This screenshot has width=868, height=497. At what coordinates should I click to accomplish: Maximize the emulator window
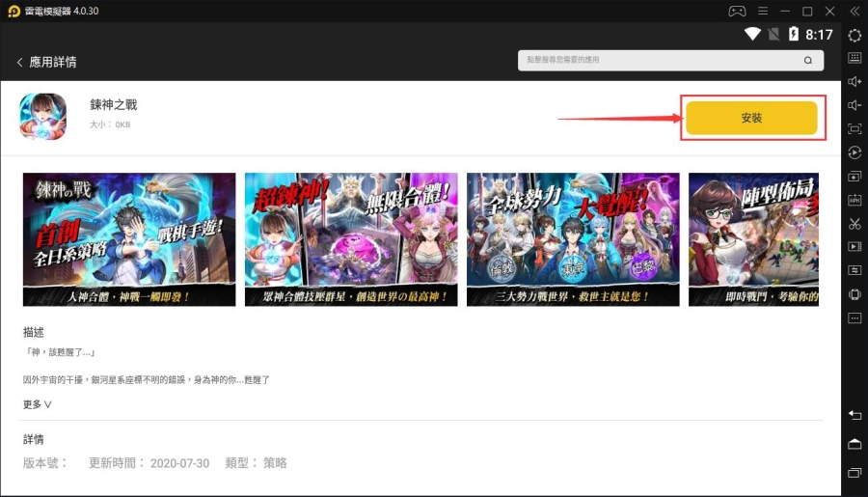tap(807, 11)
